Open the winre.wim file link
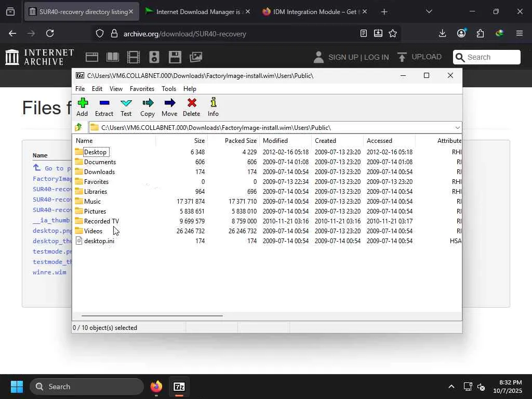 tap(49, 272)
